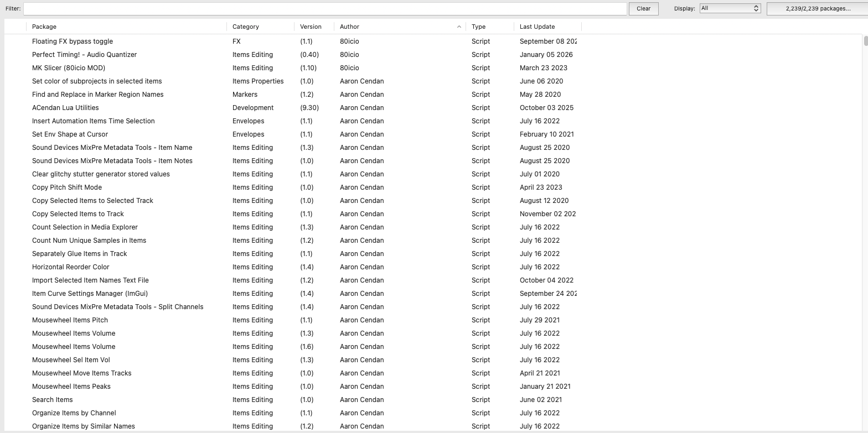
Task: Click the 2,239/2,239 packages button
Action: (x=818, y=9)
